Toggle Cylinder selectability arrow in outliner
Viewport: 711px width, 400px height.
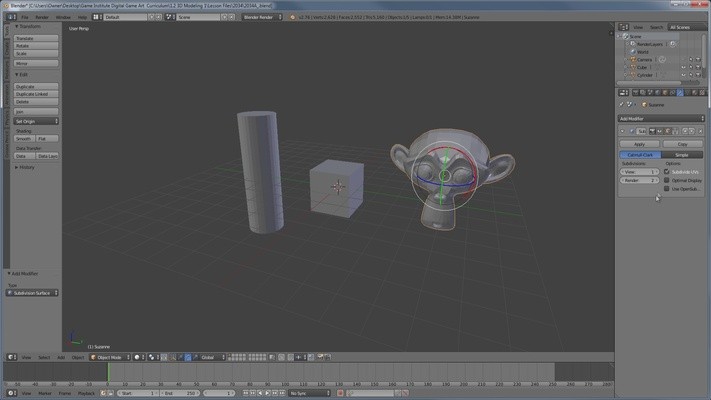[x=691, y=75]
